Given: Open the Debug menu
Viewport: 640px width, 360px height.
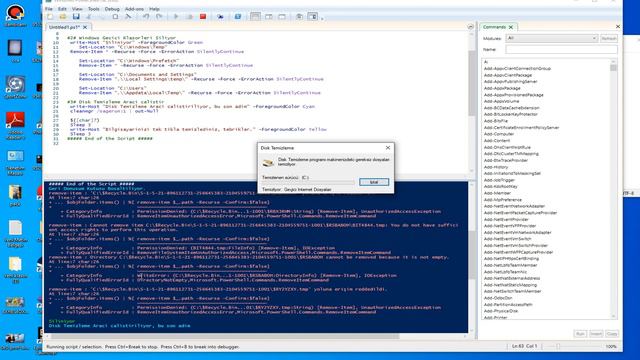Looking at the screenshot, I should point(112,9).
